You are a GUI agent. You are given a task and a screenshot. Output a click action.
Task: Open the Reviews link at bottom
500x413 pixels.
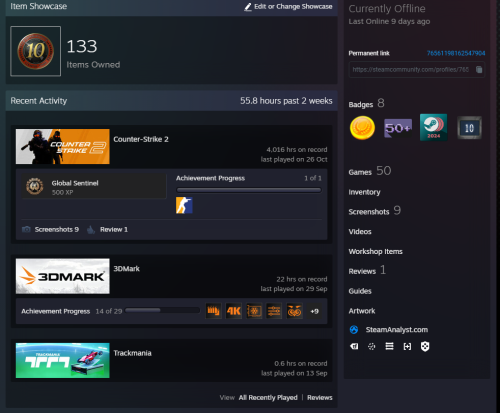320,397
